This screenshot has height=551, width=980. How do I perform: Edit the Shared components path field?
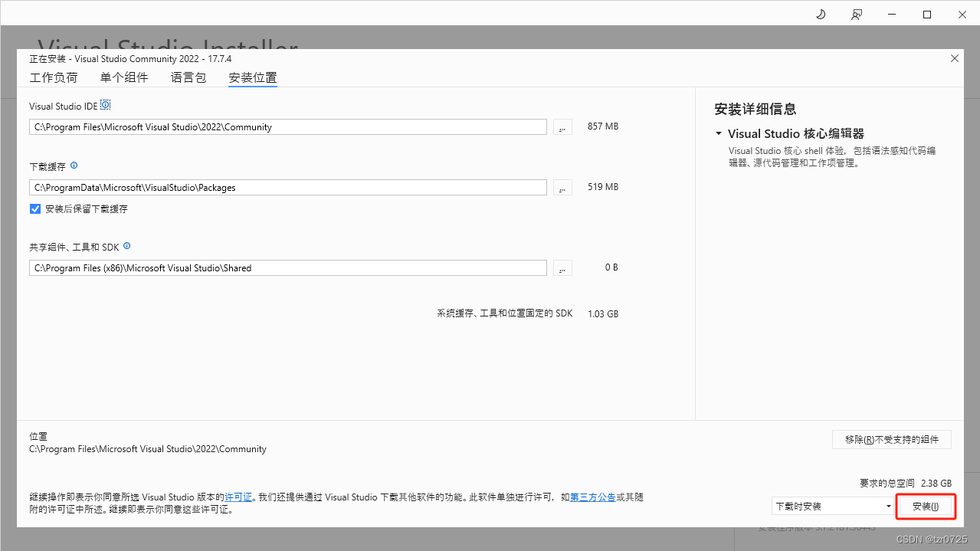288,267
